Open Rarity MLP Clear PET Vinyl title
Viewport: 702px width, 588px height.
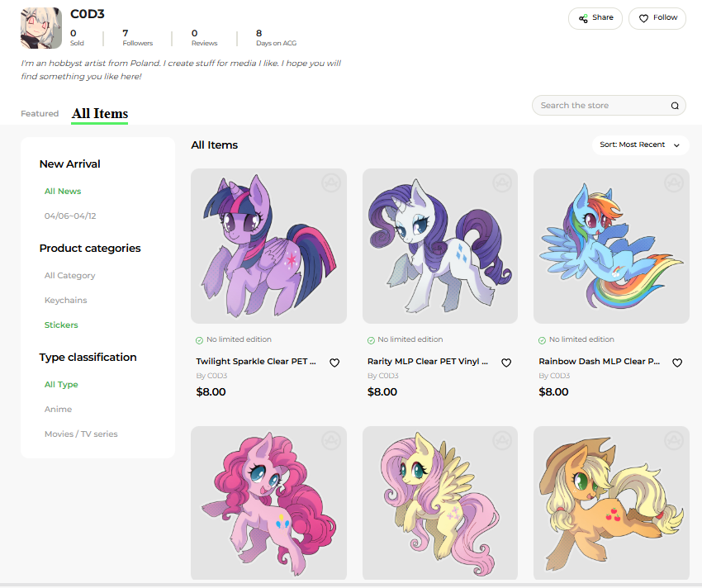coord(428,362)
